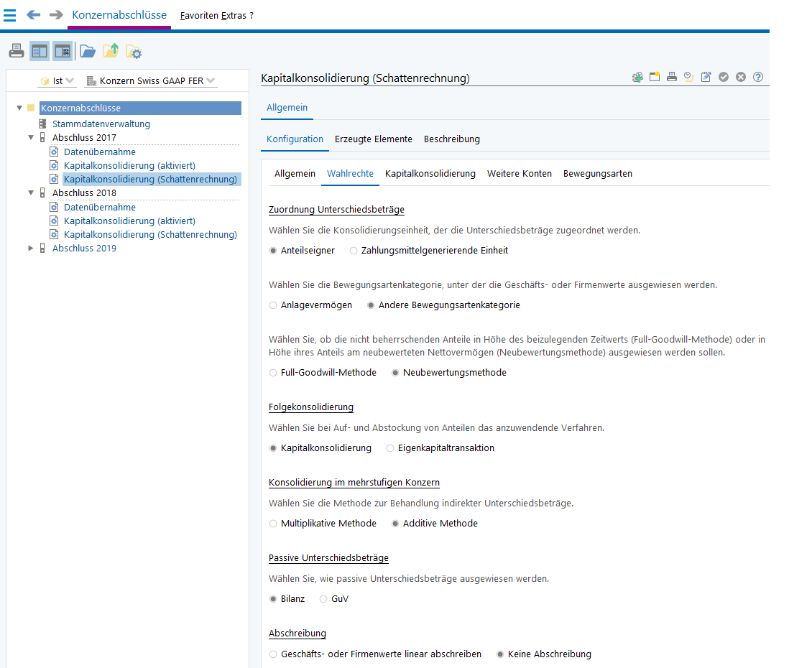Click the edit notepad pencil icon
812x668 pixels.
(706, 77)
